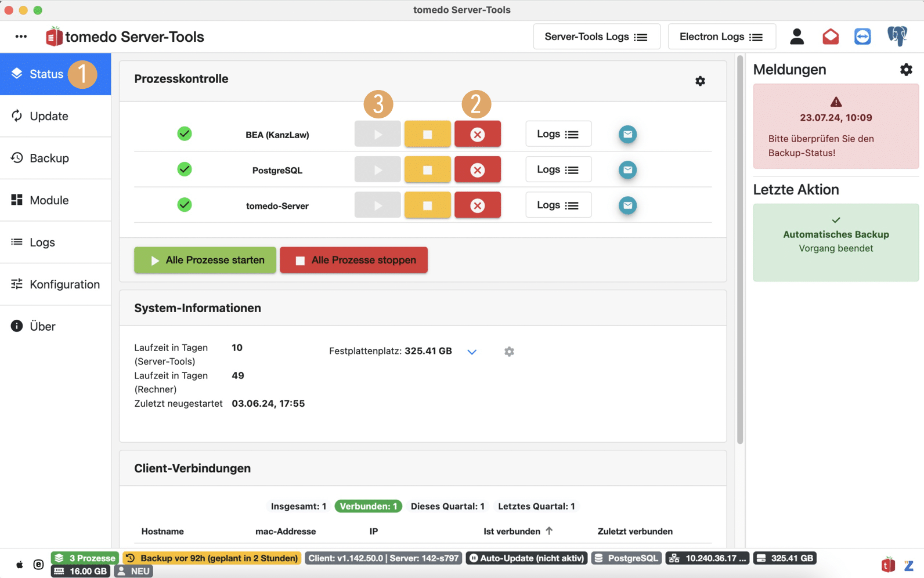Click the Automatisches Backup action card

tap(836, 243)
